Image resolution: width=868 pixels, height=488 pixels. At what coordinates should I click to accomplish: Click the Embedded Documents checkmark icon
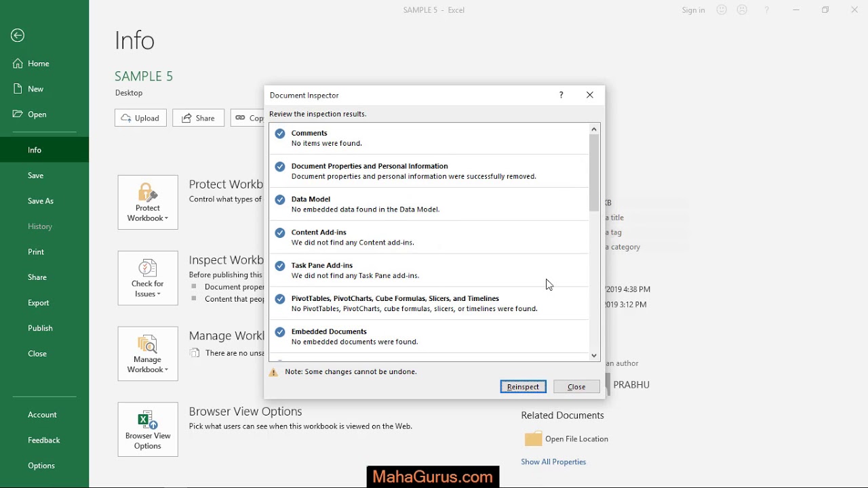[280, 333]
